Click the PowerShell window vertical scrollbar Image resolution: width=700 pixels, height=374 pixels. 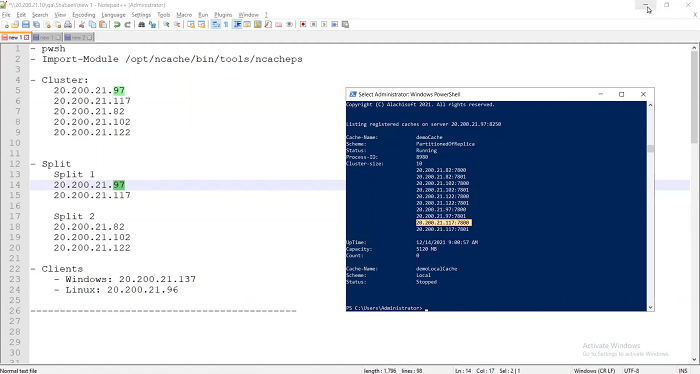click(650, 205)
